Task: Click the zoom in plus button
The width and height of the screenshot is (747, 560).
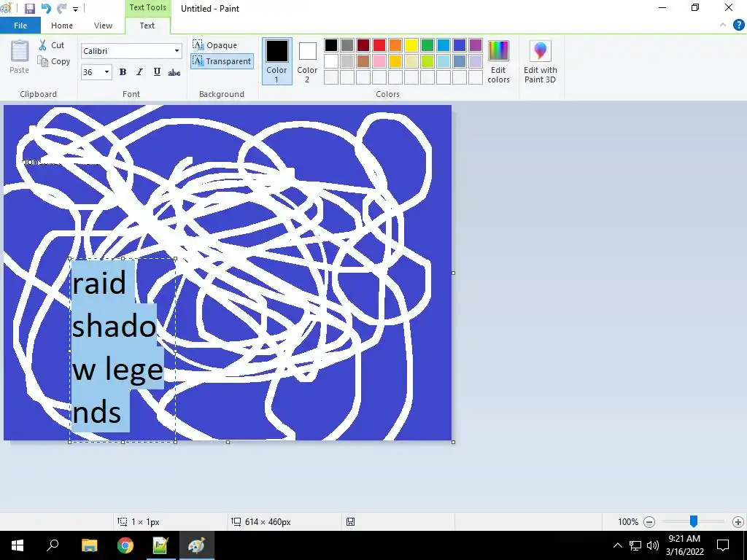Action: pos(738,522)
